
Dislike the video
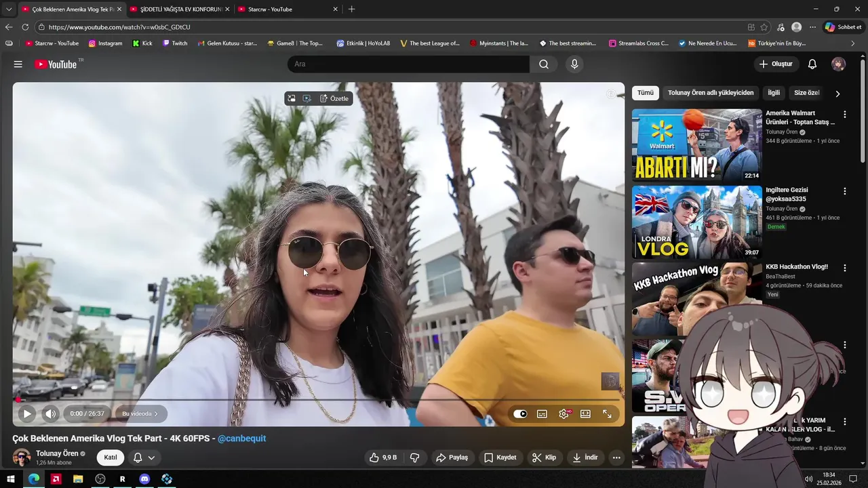click(x=415, y=457)
